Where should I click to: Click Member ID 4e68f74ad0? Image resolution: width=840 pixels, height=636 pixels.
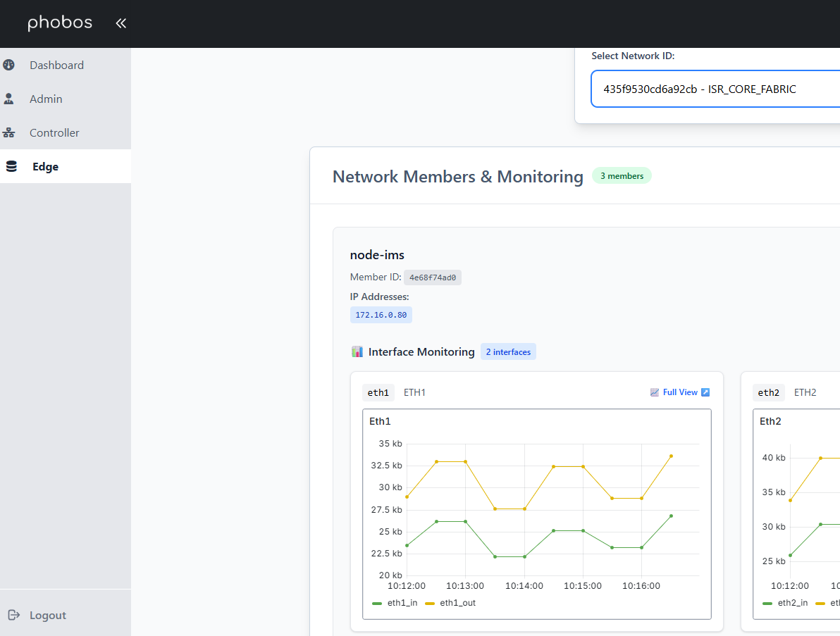pyautogui.click(x=432, y=278)
